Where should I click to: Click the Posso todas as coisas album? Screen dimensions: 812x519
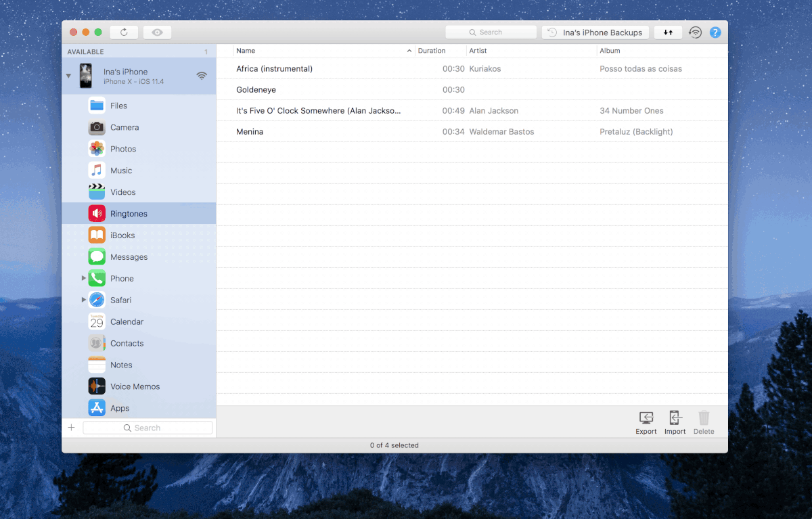(641, 69)
